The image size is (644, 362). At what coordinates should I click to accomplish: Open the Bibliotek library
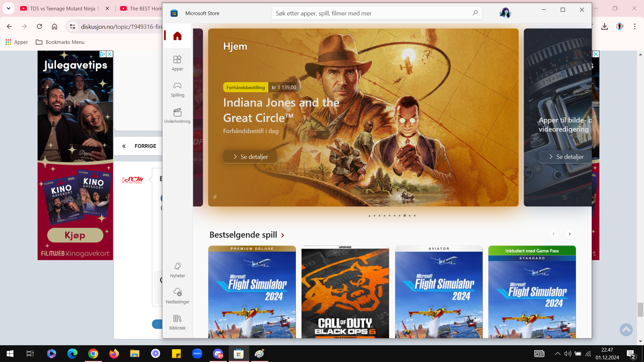177,322
